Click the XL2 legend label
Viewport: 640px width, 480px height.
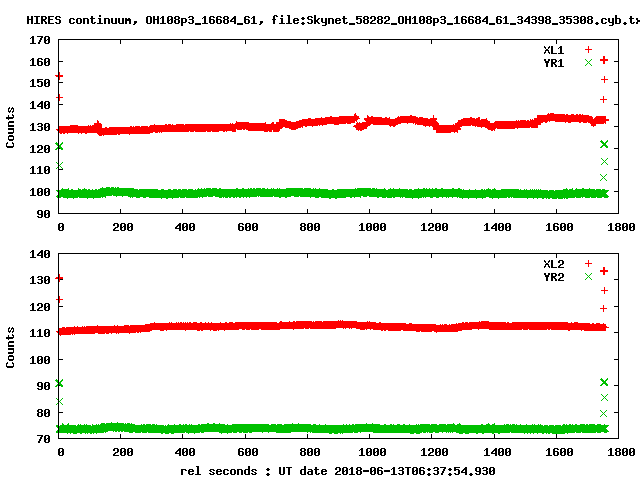coord(553,264)
